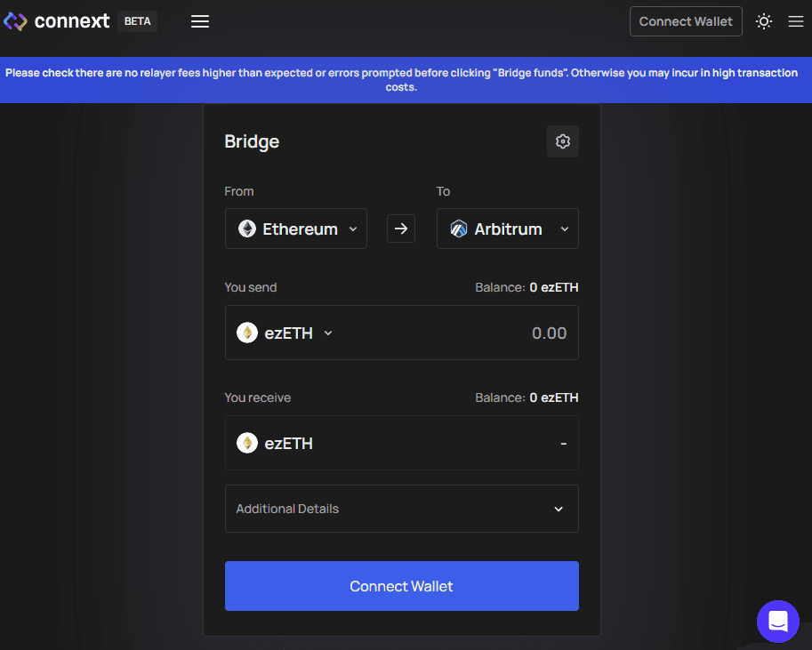Viewport: 812px width, 650px height.
Task: Toggle the light/dark theme sun icon
Action: pos(764,21)
